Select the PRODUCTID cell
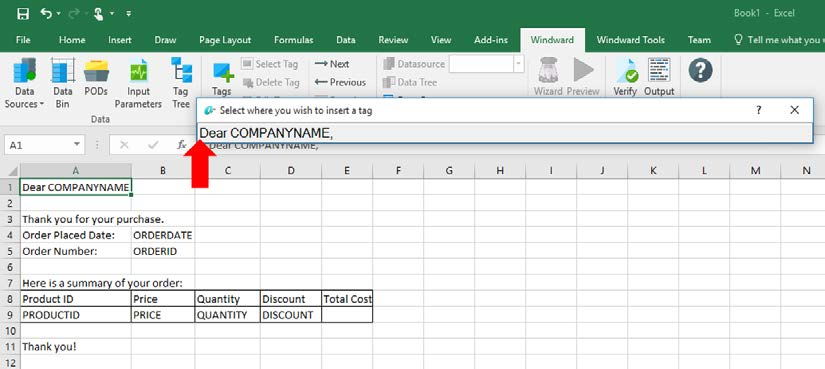The width and height of the screenshot is (825, 369). click(x=76, y=315)
